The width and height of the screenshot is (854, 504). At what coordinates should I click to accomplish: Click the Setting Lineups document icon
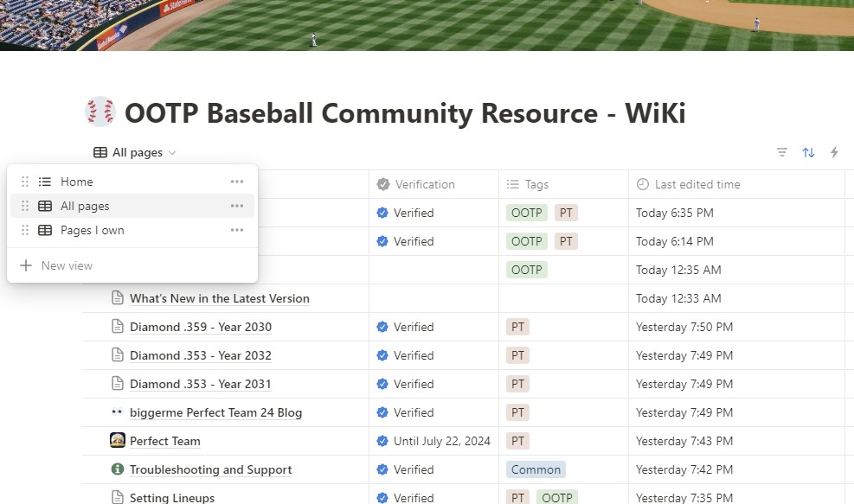[x=117, y=497]
